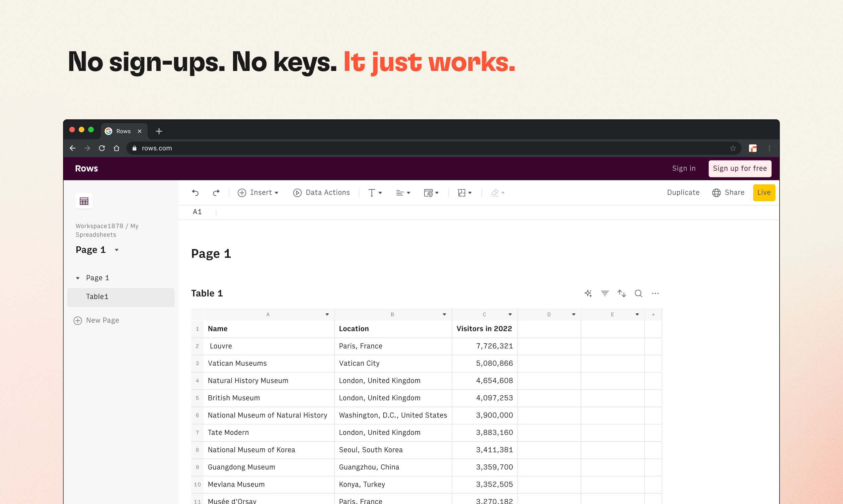Bookmark page with star icon
This screenshot has height=504, width=843.
732,148
